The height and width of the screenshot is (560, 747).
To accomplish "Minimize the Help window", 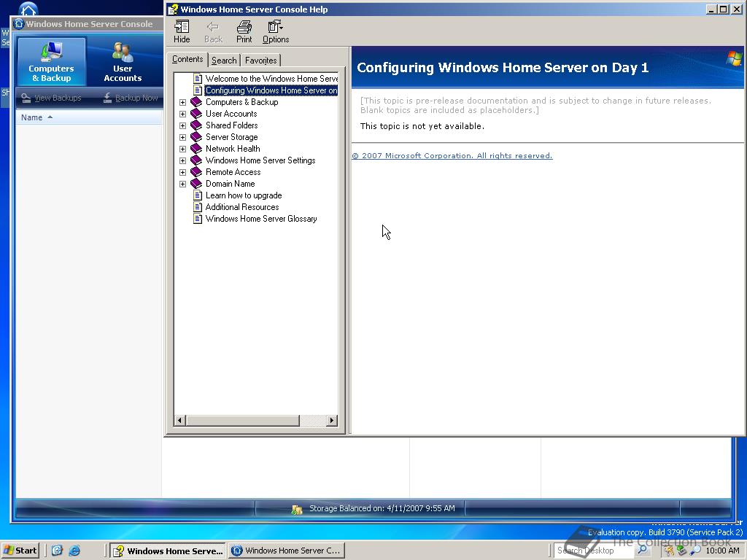I will (x=712, y=9).
